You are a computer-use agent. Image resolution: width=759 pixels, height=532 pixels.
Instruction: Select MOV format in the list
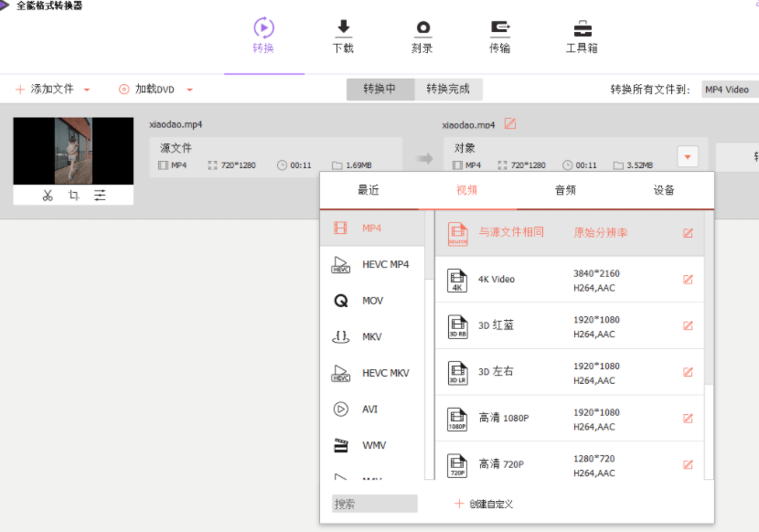(x=371, y=301)
